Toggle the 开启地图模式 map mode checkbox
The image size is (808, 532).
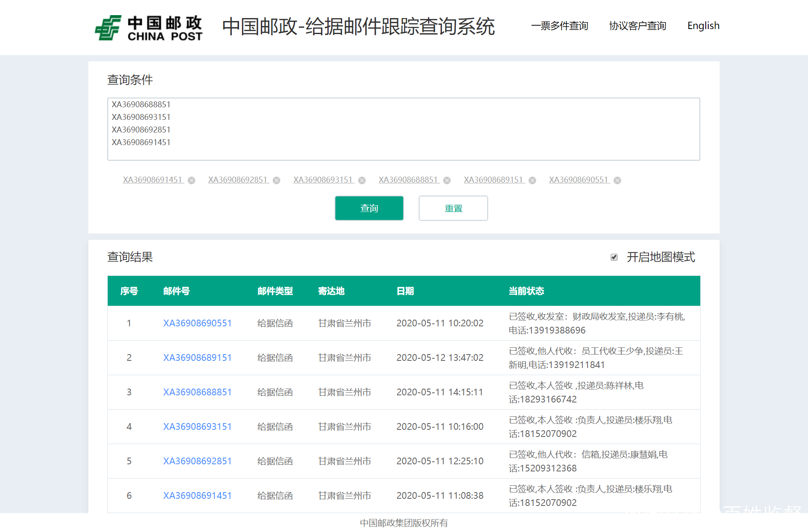click(x=614, y=257)
